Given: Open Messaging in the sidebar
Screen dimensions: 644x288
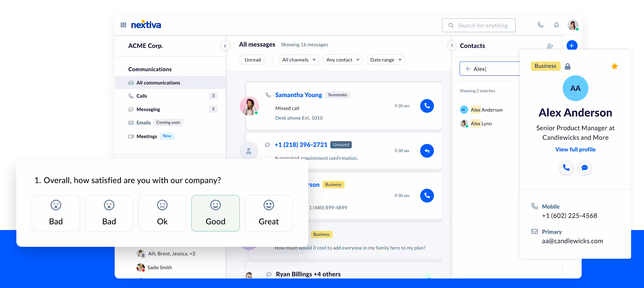Looking at the screenshot, I should [148, 109].
